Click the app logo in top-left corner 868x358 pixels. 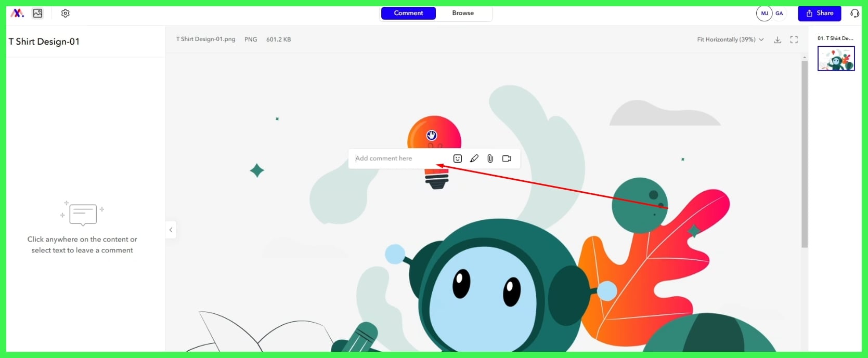pyautogui.click(x=17, y=14)
